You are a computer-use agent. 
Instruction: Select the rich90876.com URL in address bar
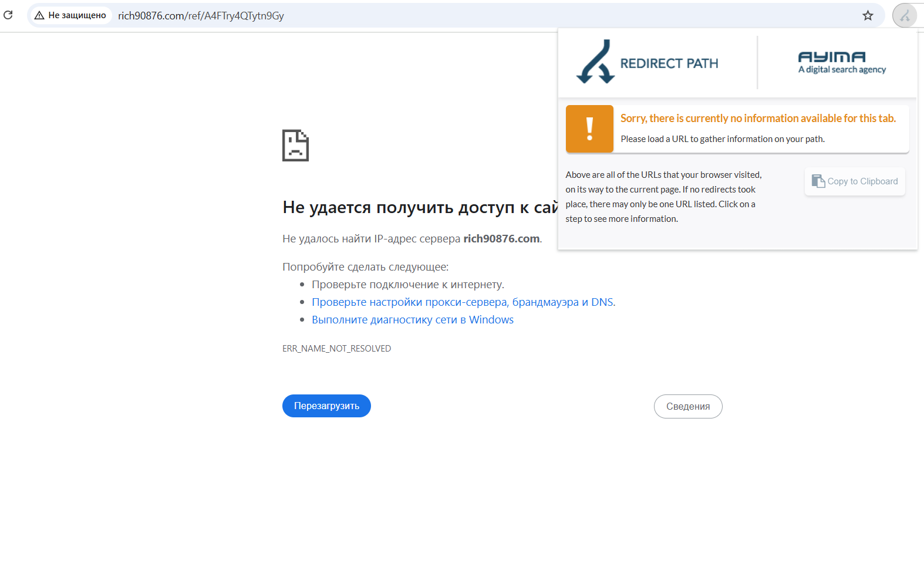click(x=201, y=16)
